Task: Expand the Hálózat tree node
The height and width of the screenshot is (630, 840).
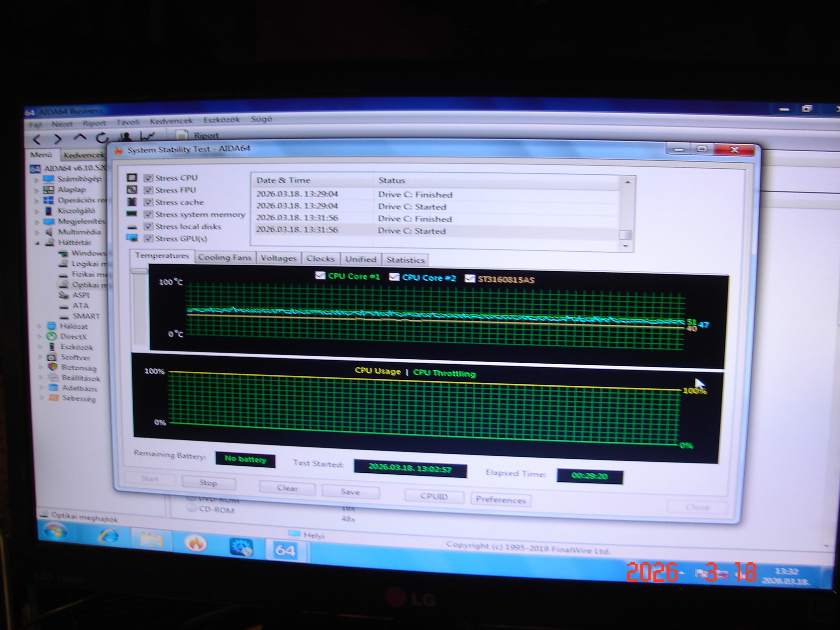Action: click(x=39, y=326)
